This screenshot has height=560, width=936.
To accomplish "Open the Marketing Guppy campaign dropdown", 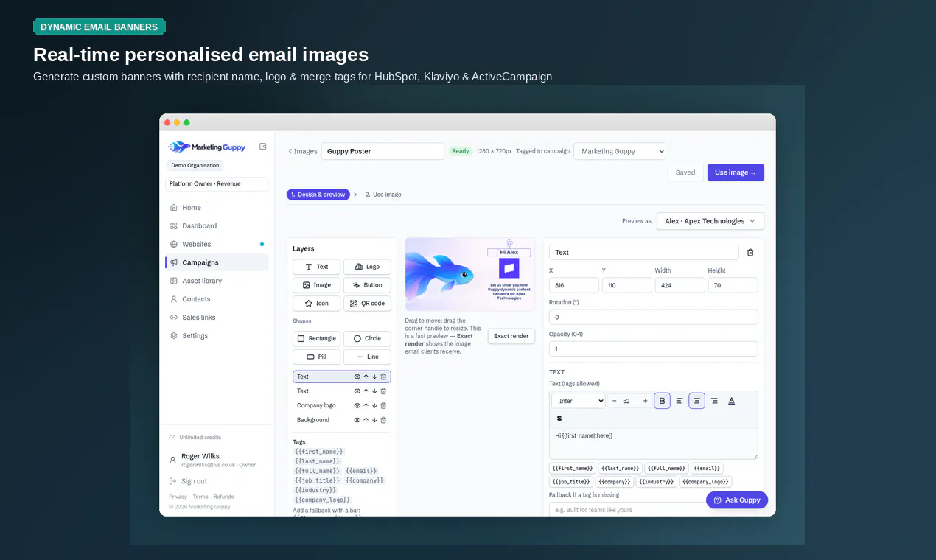I will click(620, 151).
